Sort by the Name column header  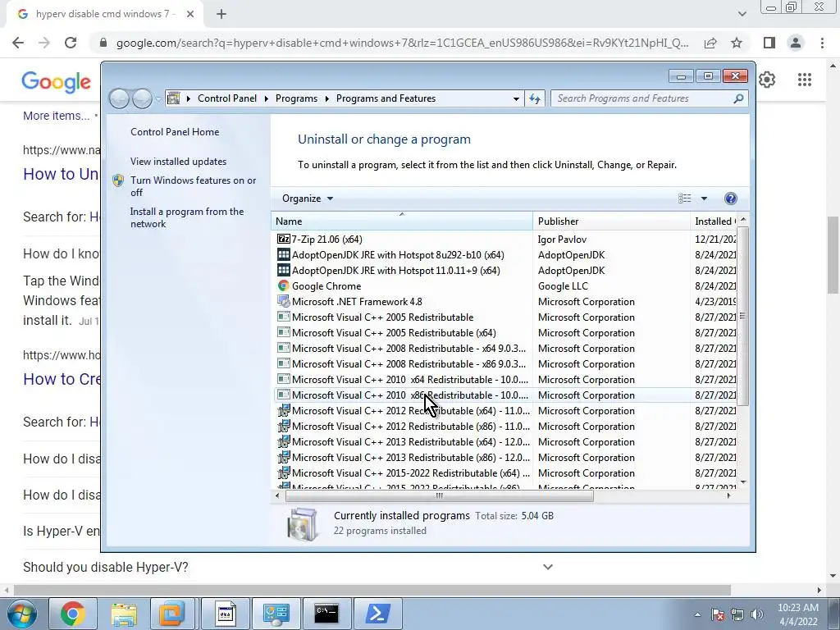[402, 221]
